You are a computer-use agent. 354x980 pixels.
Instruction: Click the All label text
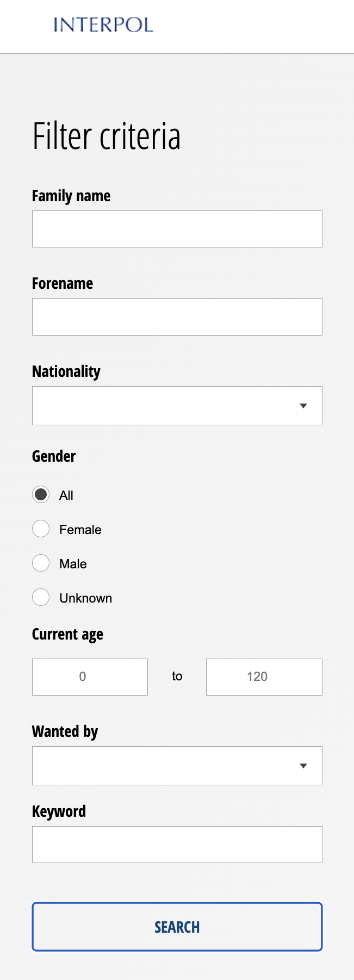pos(66,495)
